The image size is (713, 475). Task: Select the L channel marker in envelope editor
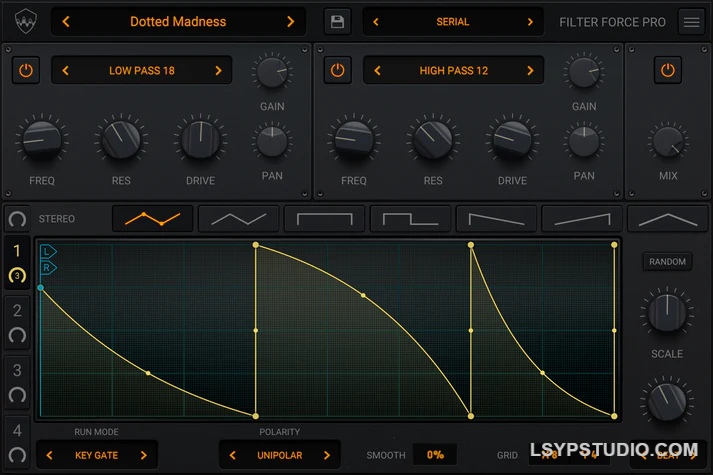[x=48, y=251]
